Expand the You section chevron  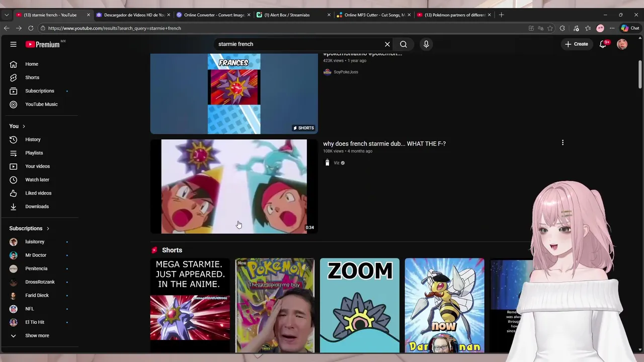[x=24, y=126]
